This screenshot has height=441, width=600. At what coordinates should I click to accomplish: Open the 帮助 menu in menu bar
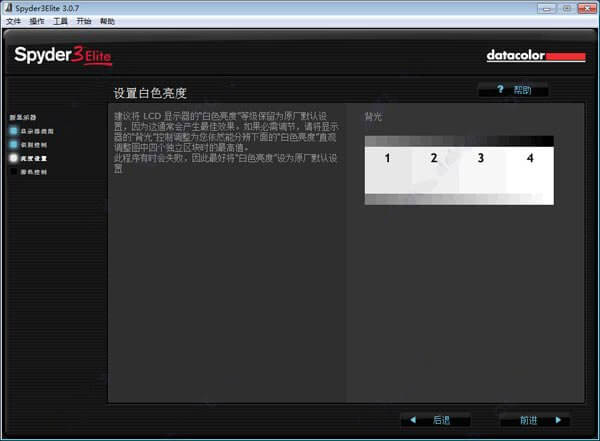tap(107, 21)
